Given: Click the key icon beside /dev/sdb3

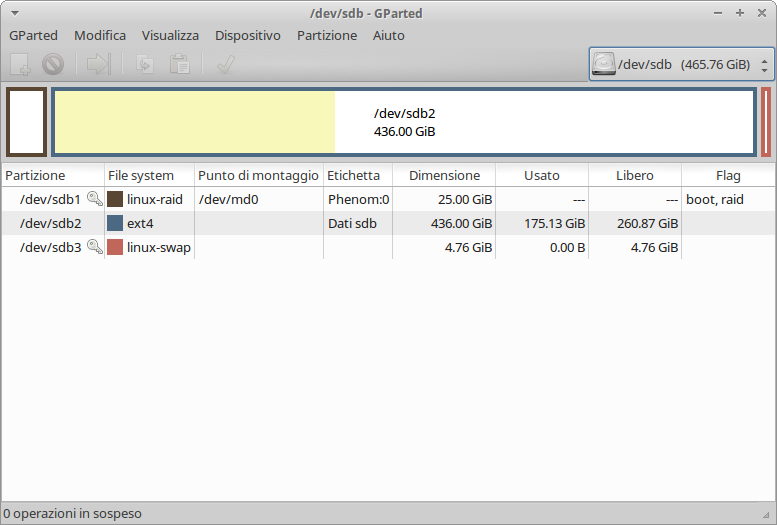Looking at the screenshot, I should [x=95, y=247].
